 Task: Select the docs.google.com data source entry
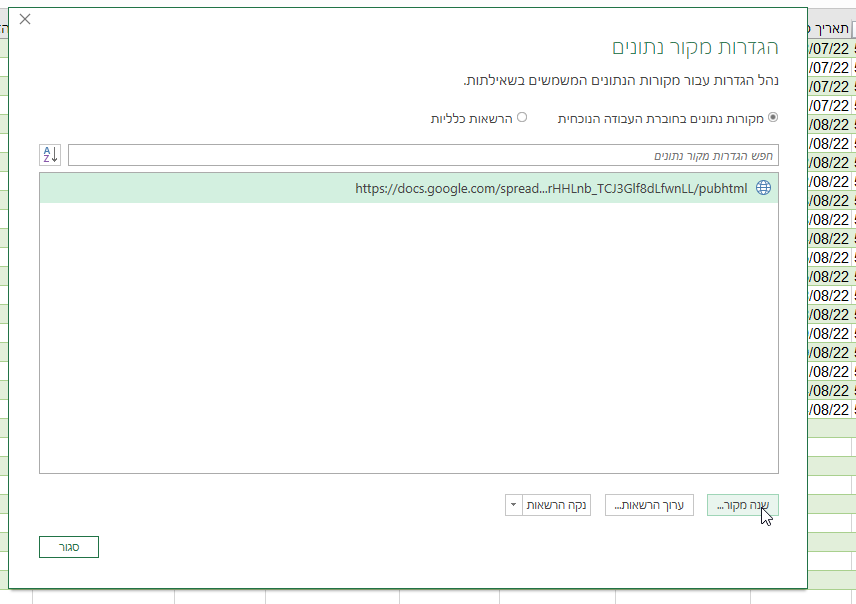point(550,188)
